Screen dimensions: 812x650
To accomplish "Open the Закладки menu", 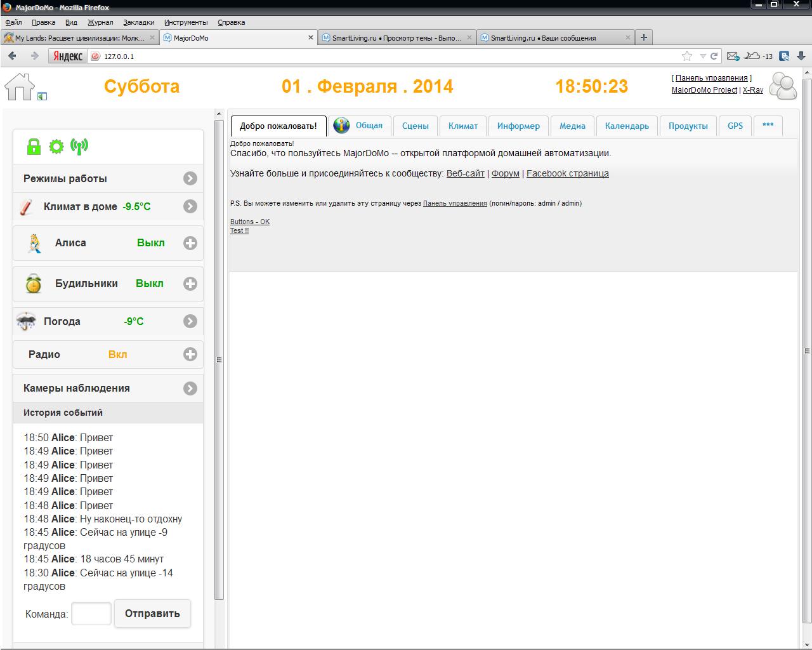I will pos(138,22).
